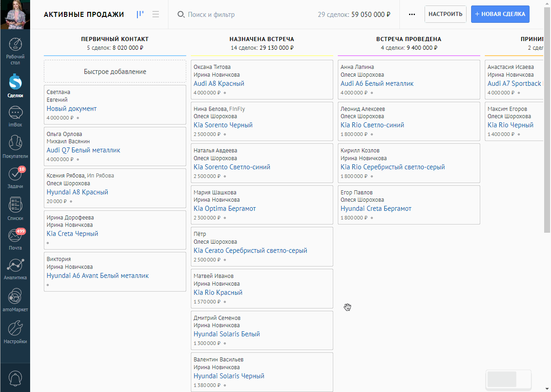Open the three-dots more menu

tap(412, 15)
